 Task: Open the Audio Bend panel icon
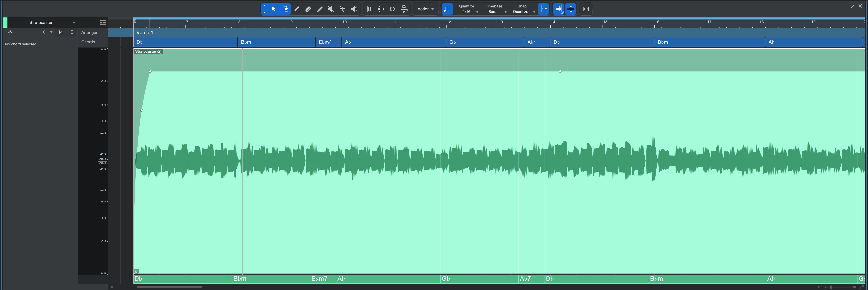[x=369, y=9]
